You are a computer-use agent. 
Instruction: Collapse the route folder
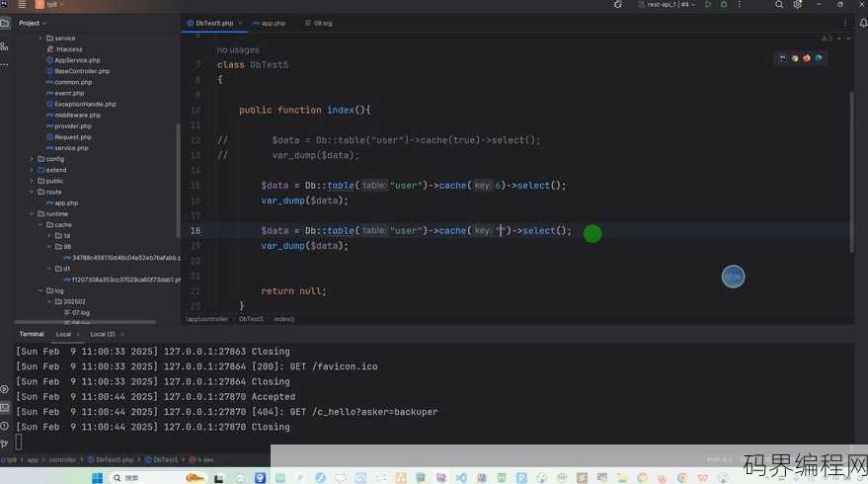[x=32, y=193]
